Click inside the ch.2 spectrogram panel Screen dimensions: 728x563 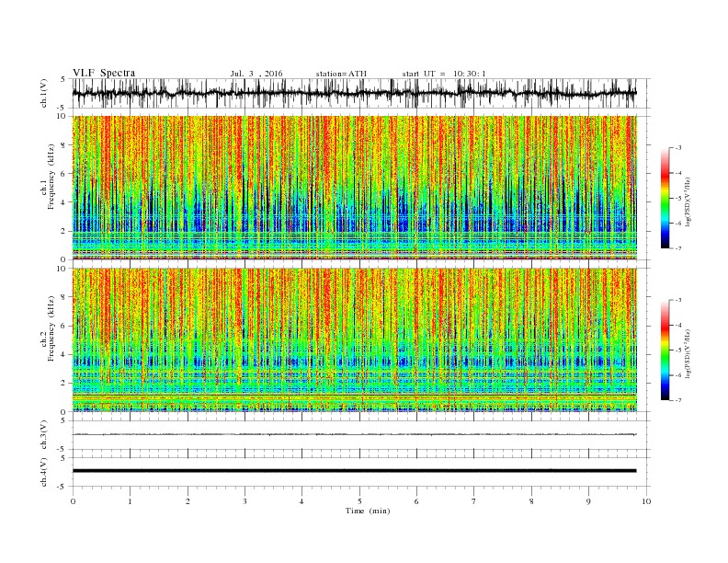(x=354, y=340)
